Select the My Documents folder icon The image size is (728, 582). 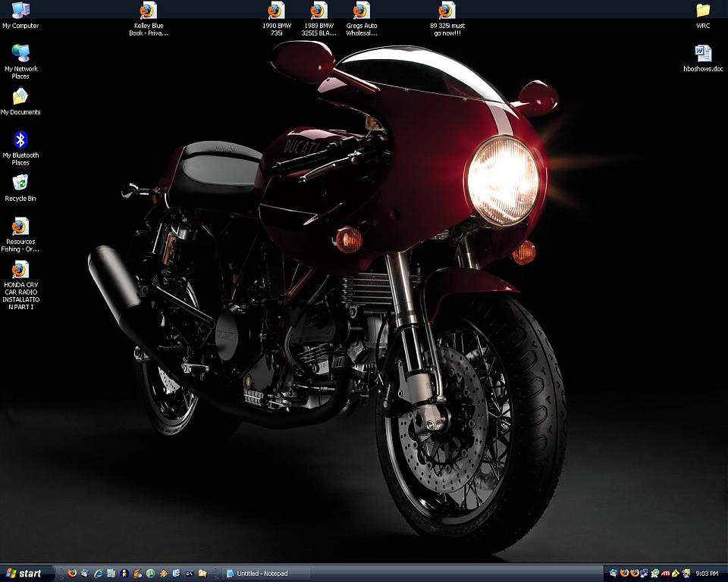[x=20, y=97]
